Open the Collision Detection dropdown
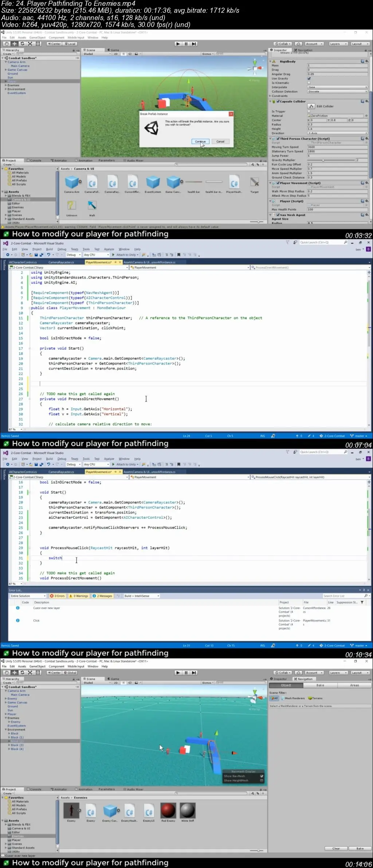Screen dimensions: 373x868 (x=337, y=92)
